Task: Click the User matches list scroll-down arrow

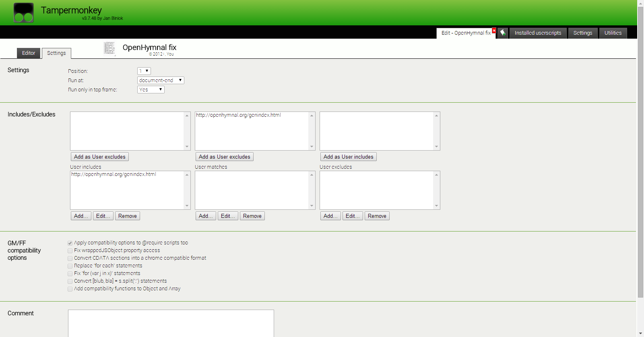Action: coord(312,206)
